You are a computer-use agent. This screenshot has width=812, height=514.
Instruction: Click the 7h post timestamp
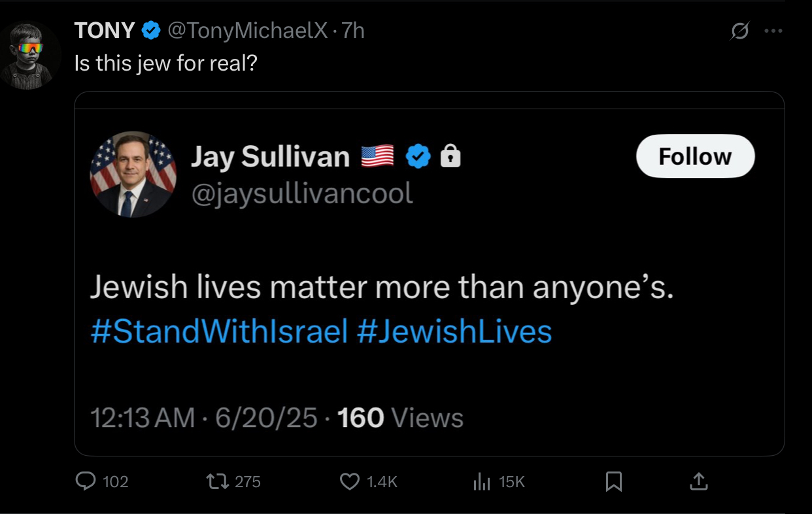(353, 31)
